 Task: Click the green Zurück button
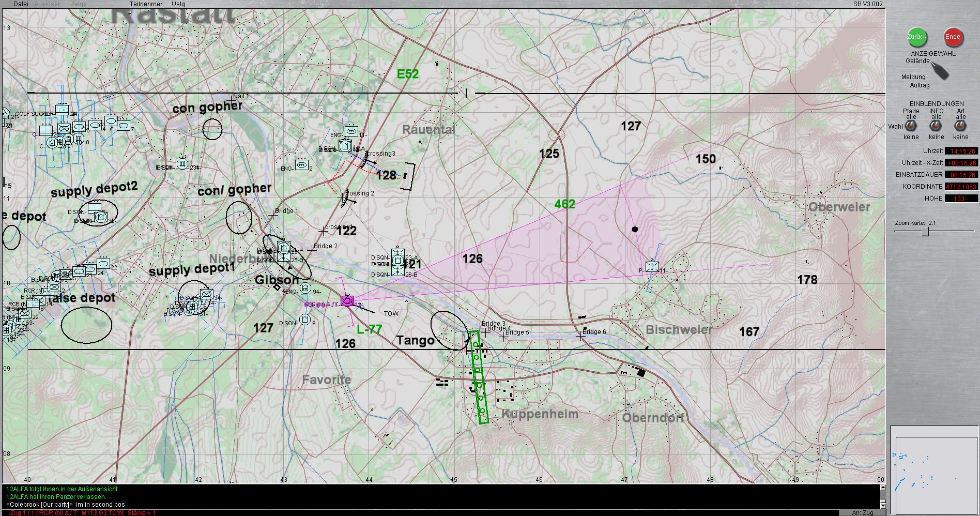point(917,37)
